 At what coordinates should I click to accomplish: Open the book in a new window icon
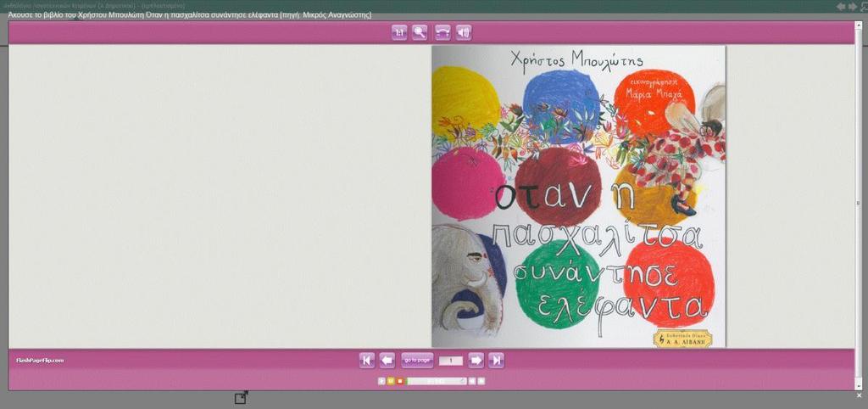[241, 397]
